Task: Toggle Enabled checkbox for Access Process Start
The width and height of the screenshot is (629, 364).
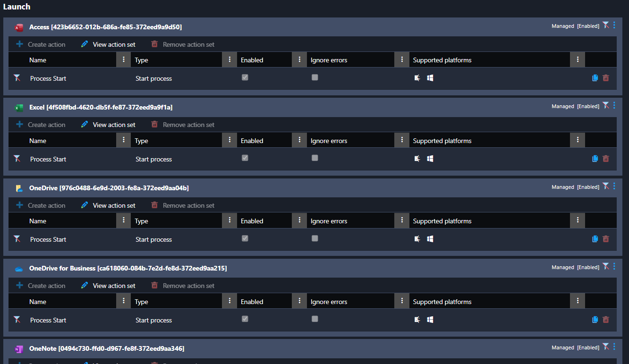Action: (x=245, y=77)
